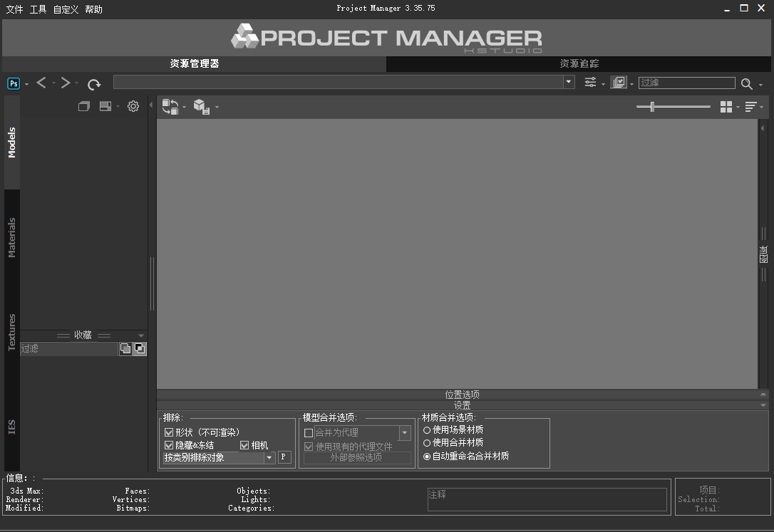Toggle the 隐藏&冻结 checkbox
The width and height of the screenshot is (774, 532).
[169, 445]
